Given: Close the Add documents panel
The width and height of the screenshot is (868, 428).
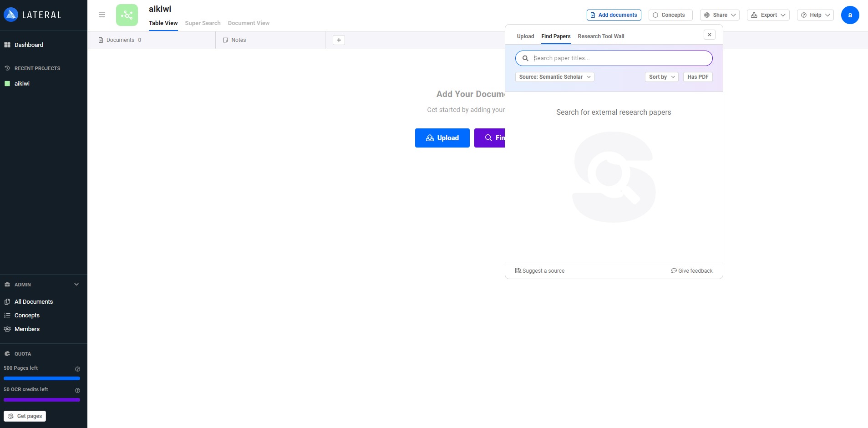Looking at the screenshot, I should (709, 35).
